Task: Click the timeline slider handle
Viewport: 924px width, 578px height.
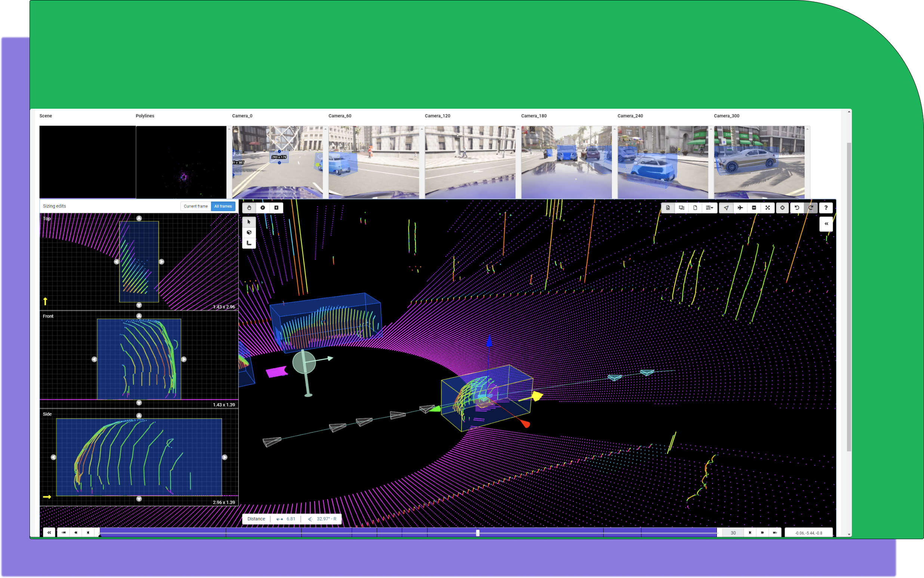Action: pyautogui.click(x=478, y=532)
